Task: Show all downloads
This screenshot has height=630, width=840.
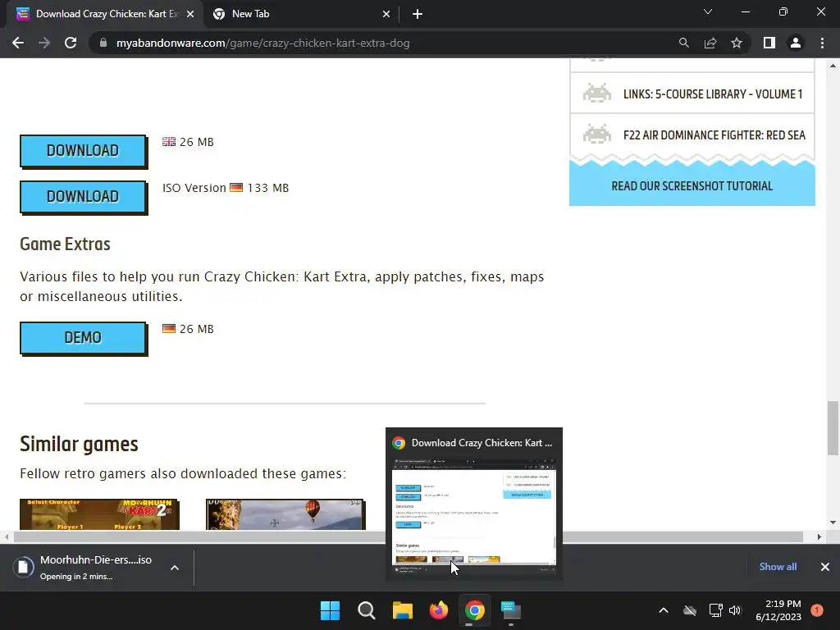Action: pyautogui.click(x=778, y=567)
